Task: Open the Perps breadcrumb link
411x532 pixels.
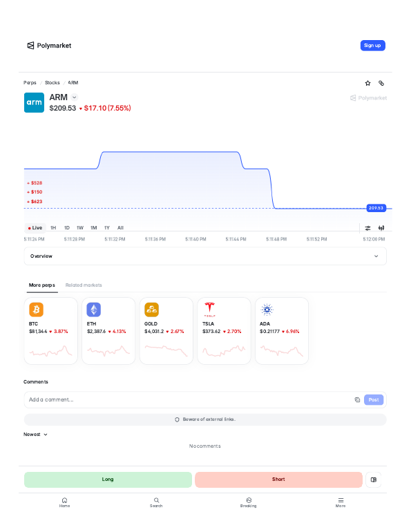Action: pos(30,83)
